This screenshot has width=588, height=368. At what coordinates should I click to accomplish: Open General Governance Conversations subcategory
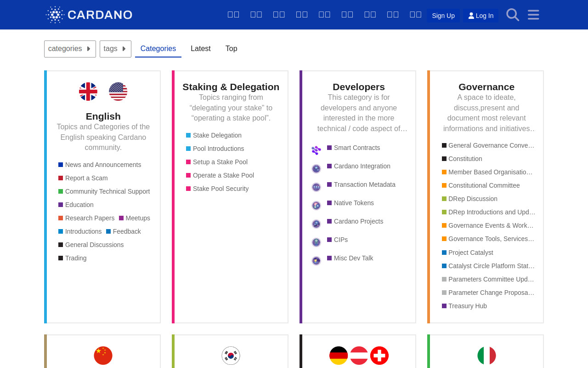tap(488, 145)
